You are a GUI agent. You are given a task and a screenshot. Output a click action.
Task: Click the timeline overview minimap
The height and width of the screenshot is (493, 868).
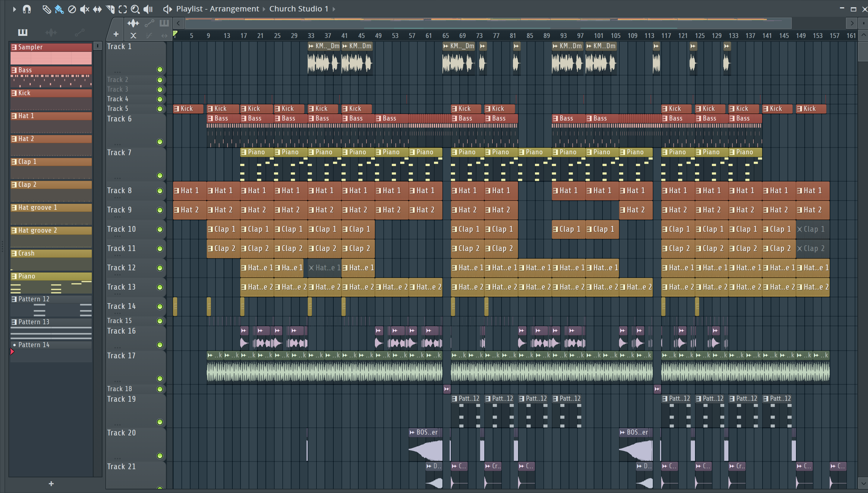(x=488, y=24)
